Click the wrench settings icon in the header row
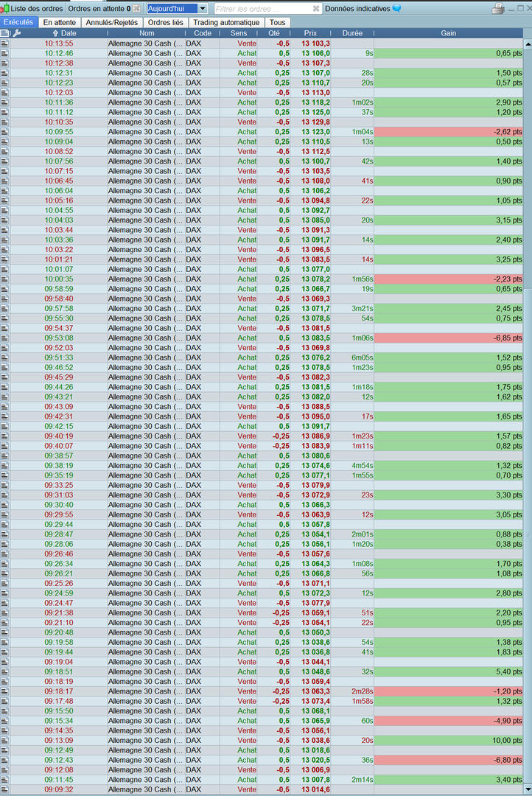Image resolution: width=532 pixels, height=796 pixels. pyautogui.click(x=16, y=33)
